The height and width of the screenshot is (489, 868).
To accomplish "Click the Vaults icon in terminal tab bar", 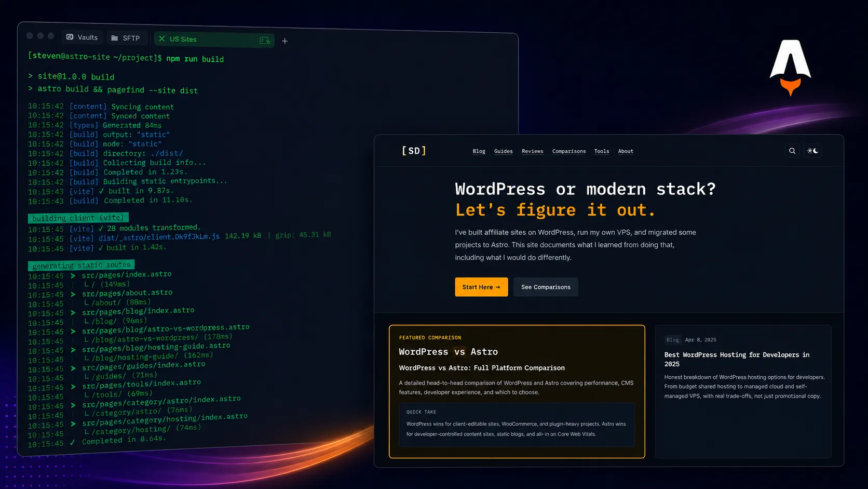I will (x=70, y=37).
